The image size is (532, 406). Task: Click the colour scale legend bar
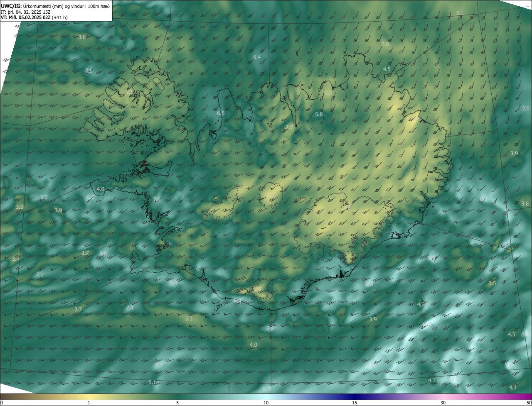click(x=266, y=397)
